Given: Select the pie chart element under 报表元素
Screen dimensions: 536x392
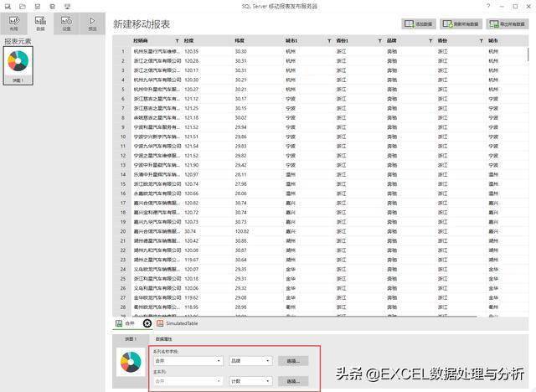Looking at the screenshot, I should click(18, 65).
